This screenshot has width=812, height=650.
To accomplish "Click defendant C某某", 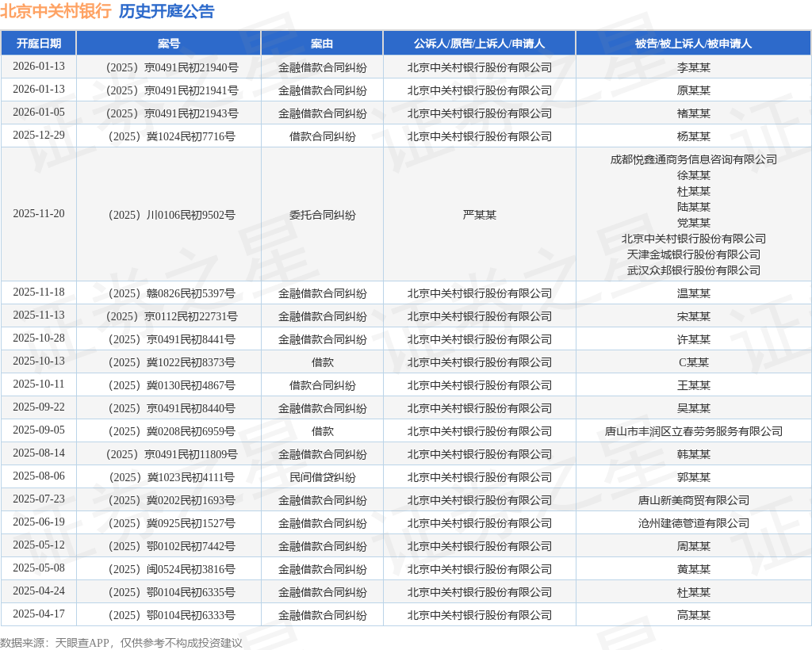I will 693,362.
